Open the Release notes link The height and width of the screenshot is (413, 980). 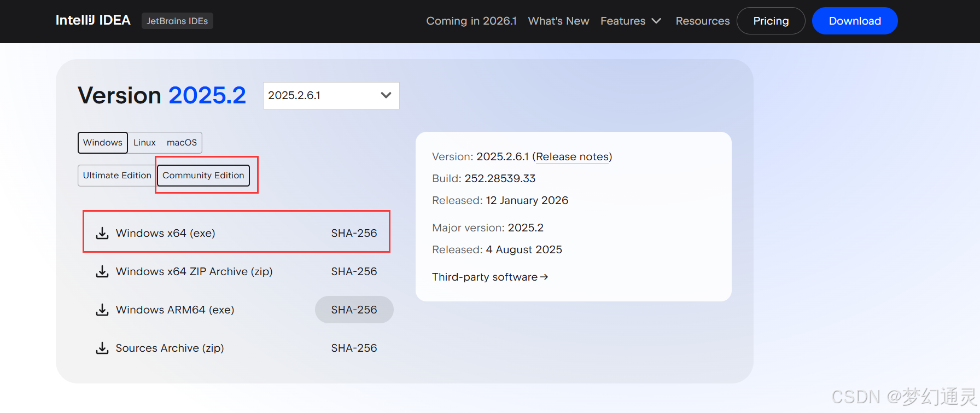pyautogui.click(x=572, y=157)
